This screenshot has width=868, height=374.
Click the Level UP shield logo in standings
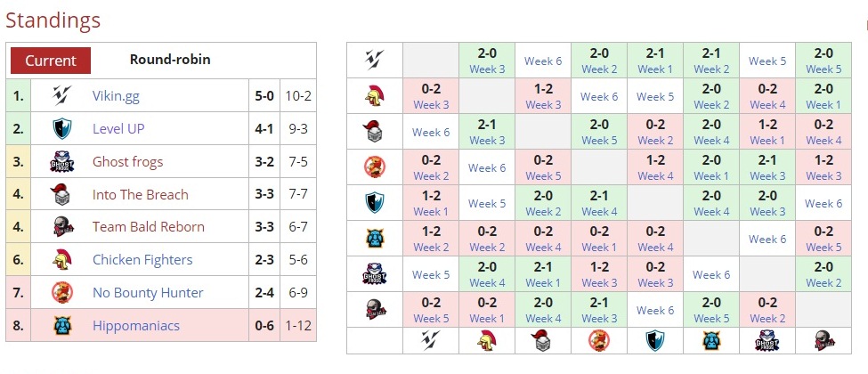coord(61,128)
